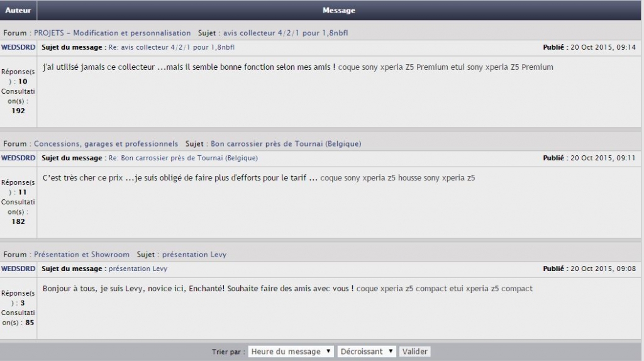Follow coque sony xperia z5 link
Screen dimensions: 644x361
coord(358,178)
